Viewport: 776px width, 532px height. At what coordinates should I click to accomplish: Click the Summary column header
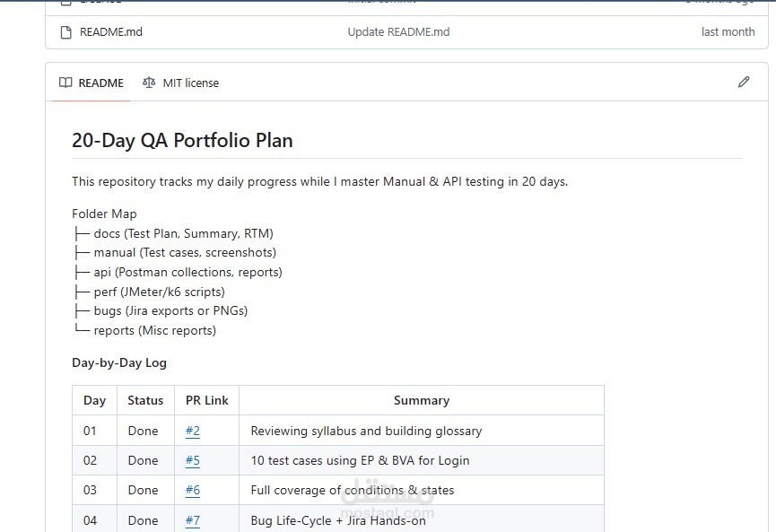point(422,400)
